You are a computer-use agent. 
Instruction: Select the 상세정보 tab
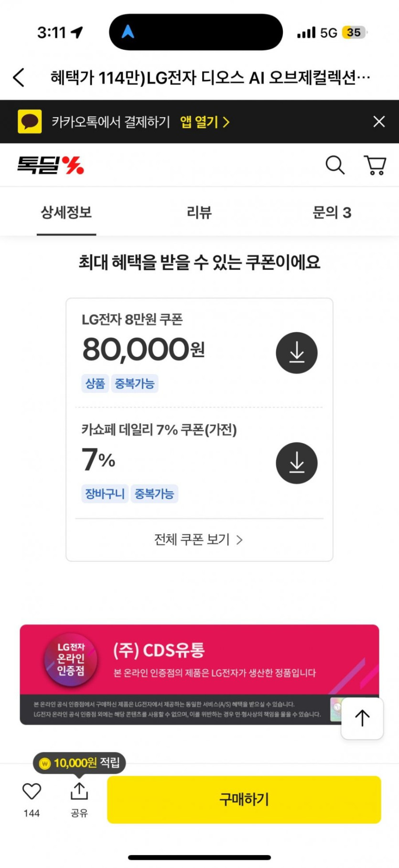coord(66,212)
